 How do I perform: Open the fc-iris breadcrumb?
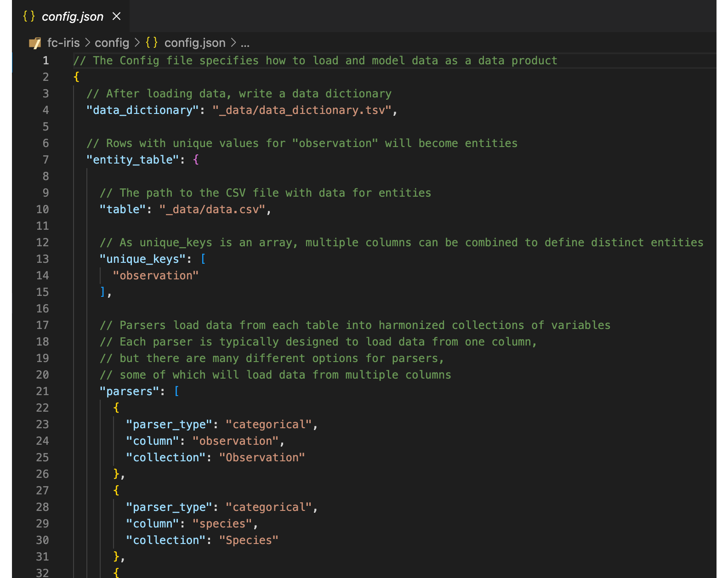(x=63, y=43)
